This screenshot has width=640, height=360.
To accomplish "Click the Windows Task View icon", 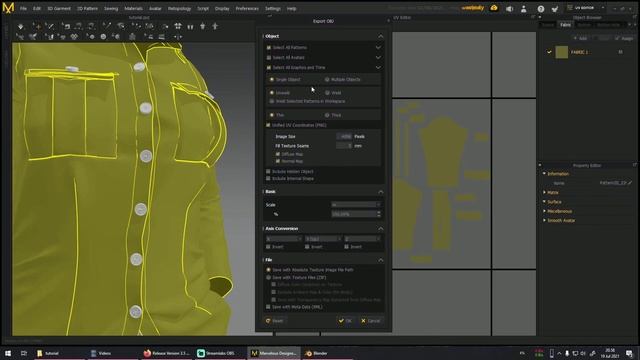I will tap(24, 353).
